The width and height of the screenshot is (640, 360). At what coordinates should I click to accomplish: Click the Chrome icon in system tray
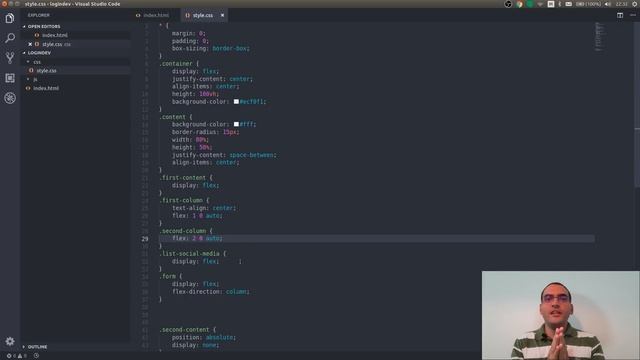[x=519, y=4]
